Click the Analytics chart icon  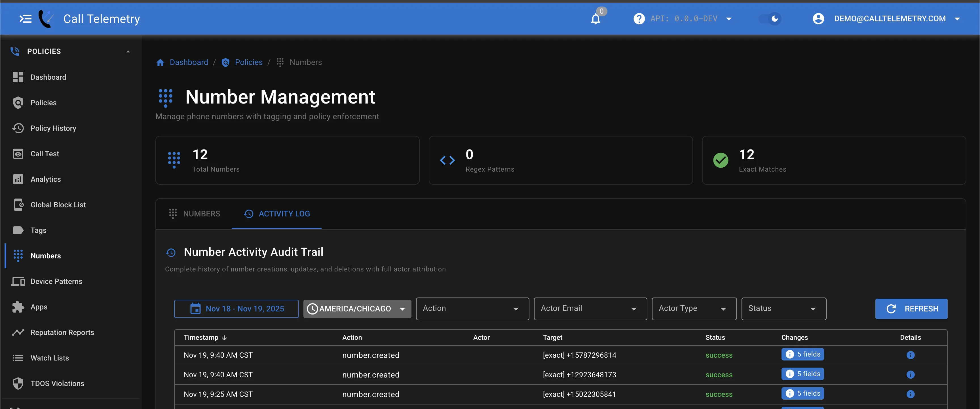tap(18, 179)
